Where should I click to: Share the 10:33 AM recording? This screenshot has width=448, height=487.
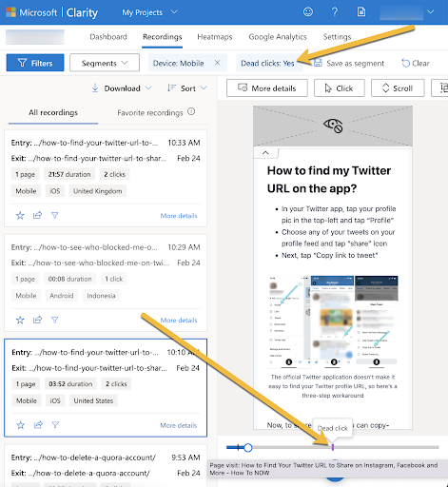point(37,215)
